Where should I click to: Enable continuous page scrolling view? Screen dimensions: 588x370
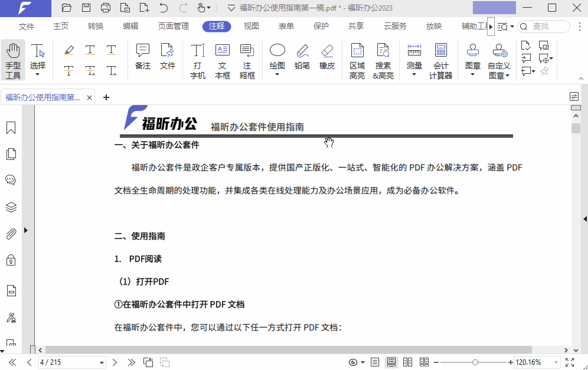pyautogui.click(x=391, y=362)
